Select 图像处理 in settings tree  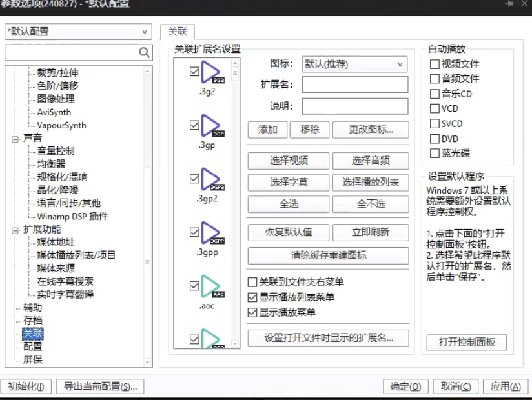coord(56,99)
